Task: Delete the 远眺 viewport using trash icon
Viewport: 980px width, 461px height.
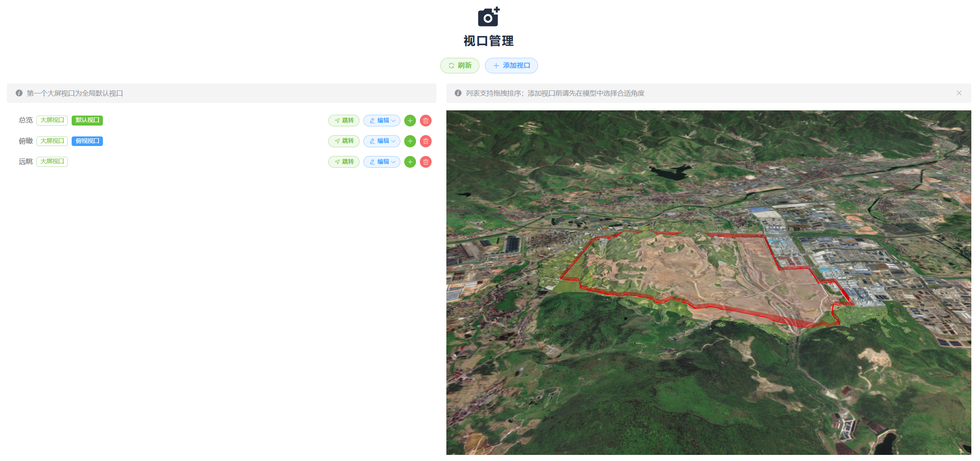Action: (x=426, y=162)
